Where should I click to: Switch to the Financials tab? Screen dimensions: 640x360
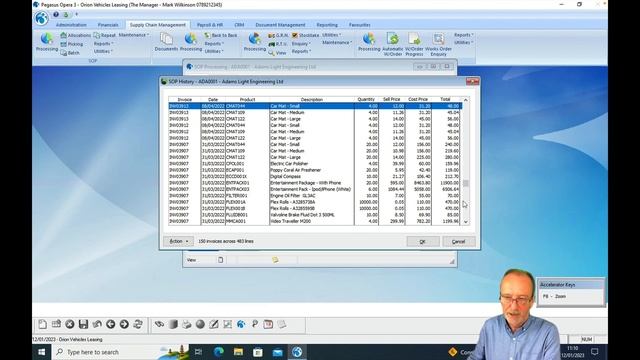point(108,25)
